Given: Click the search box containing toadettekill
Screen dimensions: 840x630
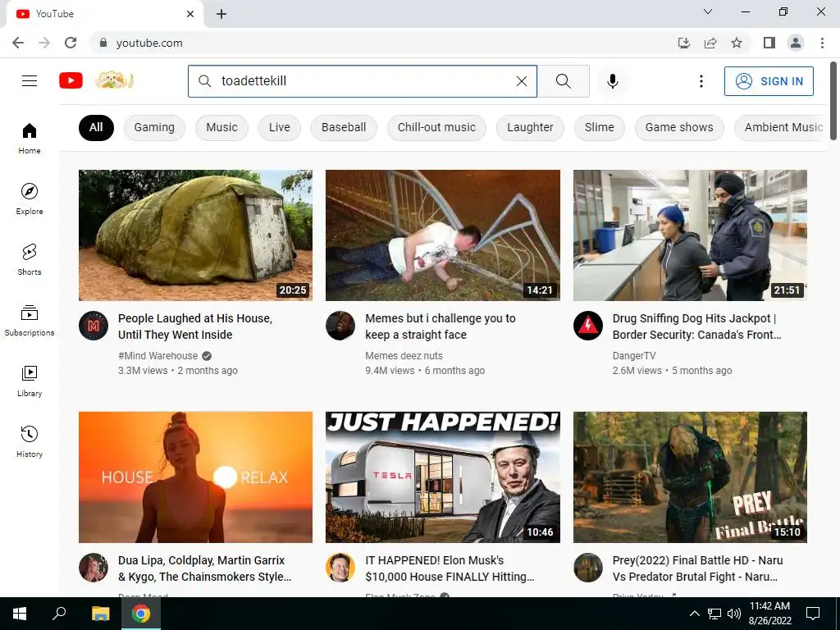Looking at the screenshot, I should click(x=362, y=81).
